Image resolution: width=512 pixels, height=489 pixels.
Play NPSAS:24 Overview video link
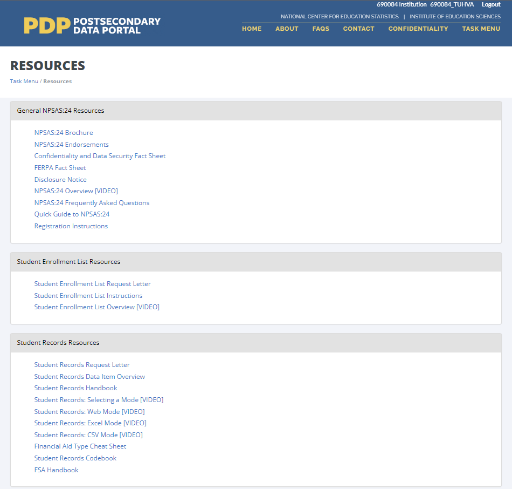pos(76,191)
